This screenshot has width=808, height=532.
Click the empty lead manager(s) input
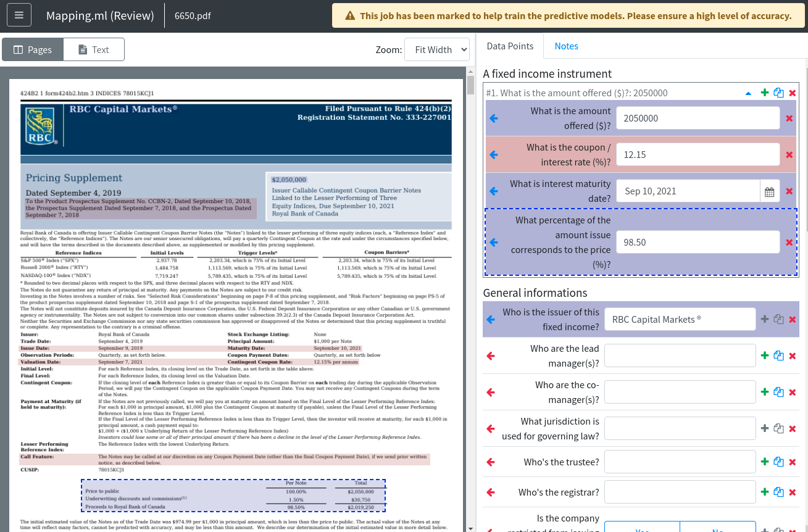[680, 356]
